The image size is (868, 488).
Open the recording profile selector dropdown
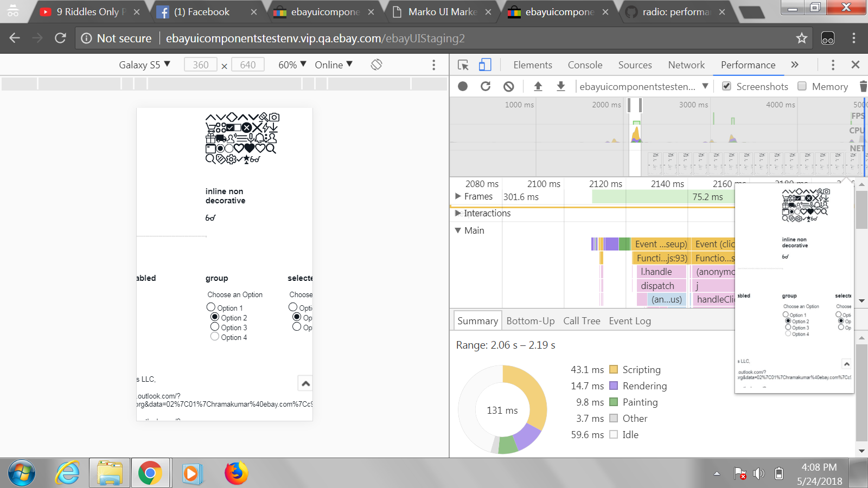point(643,86)
